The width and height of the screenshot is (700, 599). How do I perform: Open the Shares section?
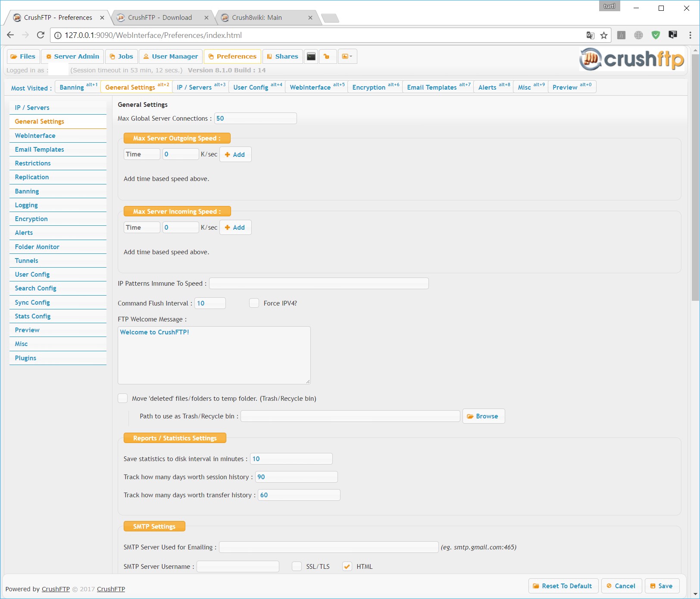point(282,56)
